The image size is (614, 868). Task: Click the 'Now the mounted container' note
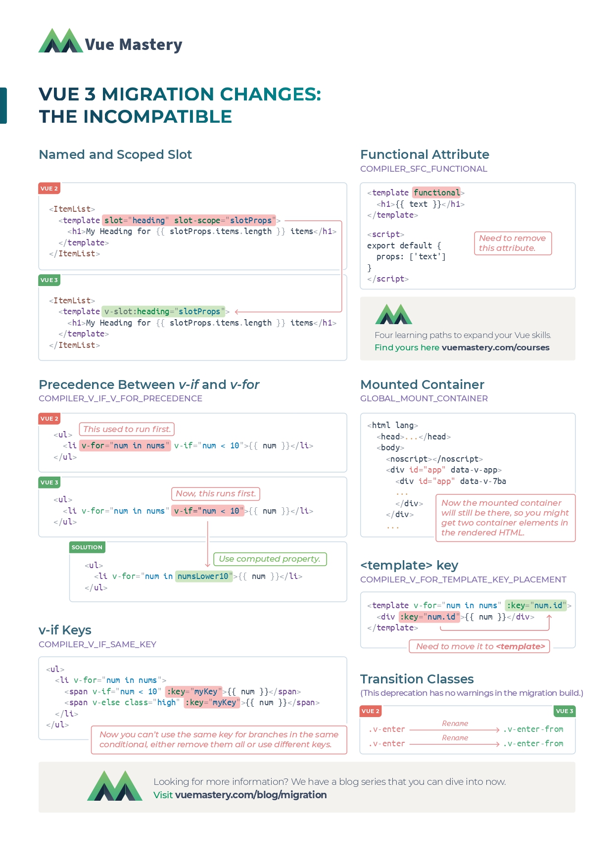(506, 518)
